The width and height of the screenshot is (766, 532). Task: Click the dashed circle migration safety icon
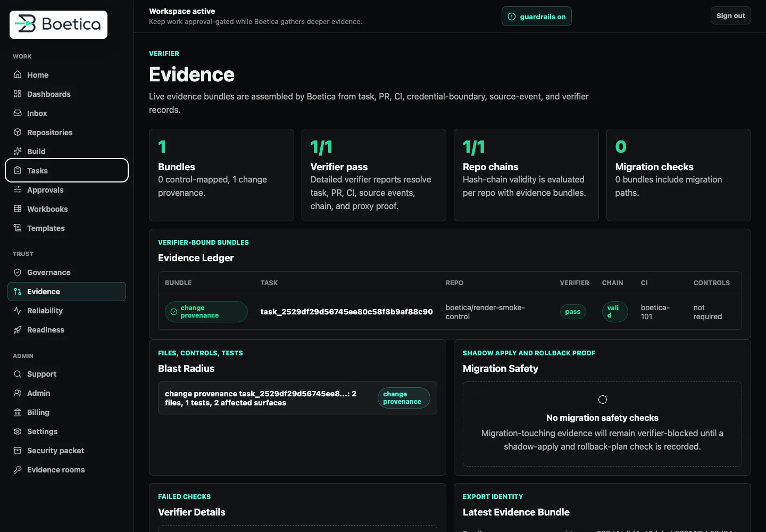pyautogui.click(x=603, y=400)
